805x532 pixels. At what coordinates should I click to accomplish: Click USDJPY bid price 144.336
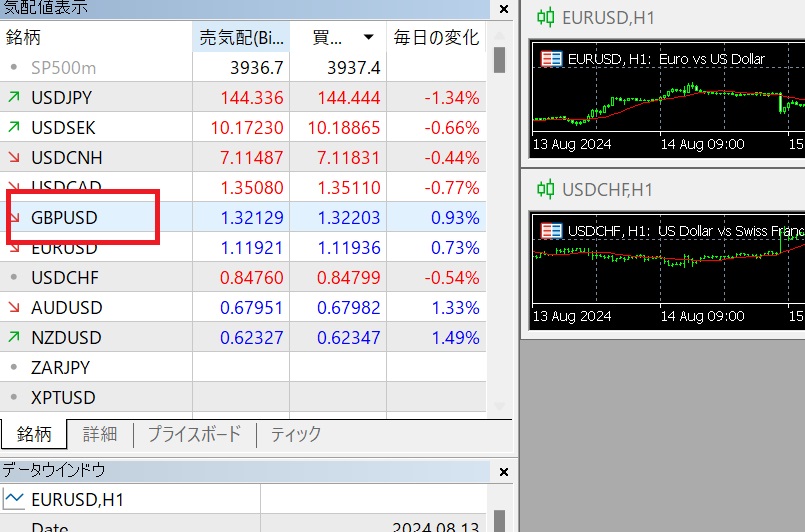point(252,98)
